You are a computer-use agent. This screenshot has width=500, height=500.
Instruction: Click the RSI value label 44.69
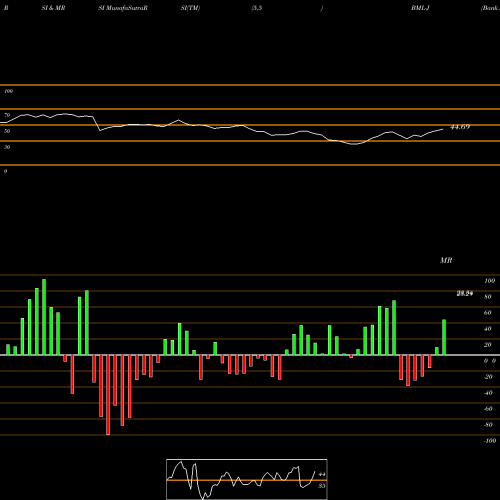click(460, 127)
